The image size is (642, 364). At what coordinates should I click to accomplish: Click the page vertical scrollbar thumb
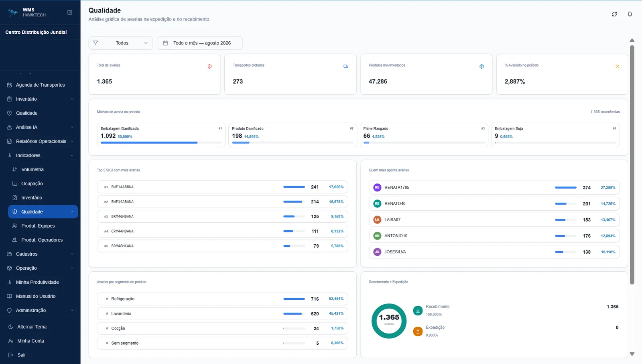coord(632,165)
